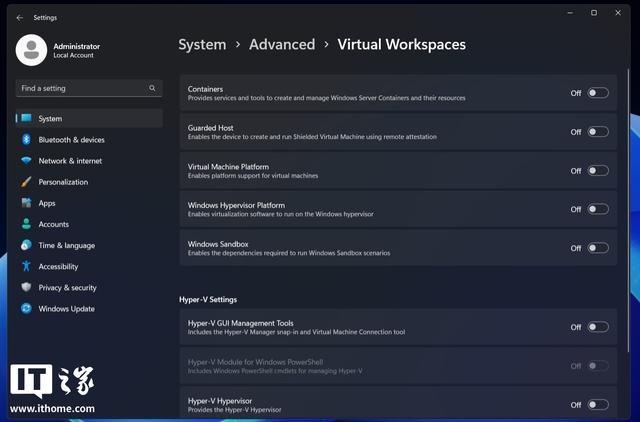
Task: Go to System breadcrumb link
Action: (202, 44)
